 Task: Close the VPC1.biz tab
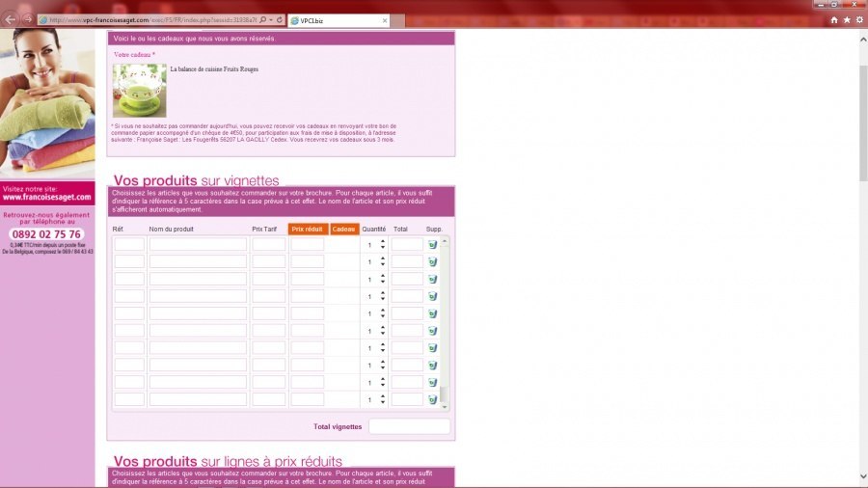point(384,20)
